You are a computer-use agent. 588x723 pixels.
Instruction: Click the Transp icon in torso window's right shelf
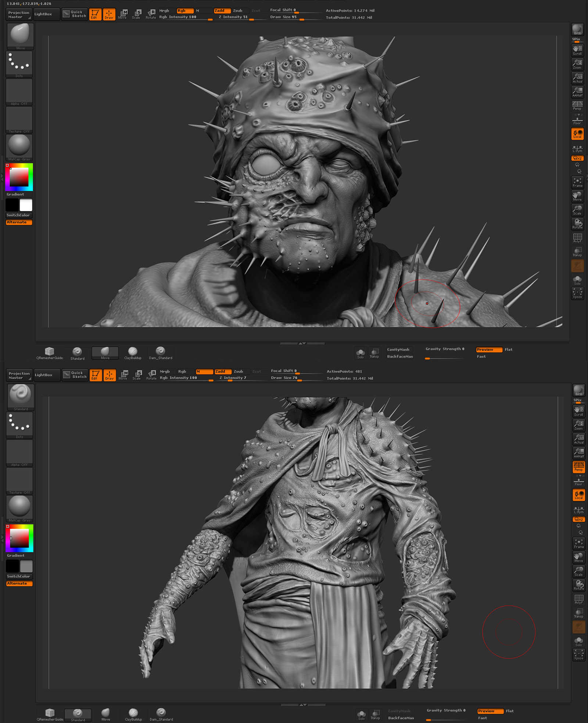tap(578, 613)
